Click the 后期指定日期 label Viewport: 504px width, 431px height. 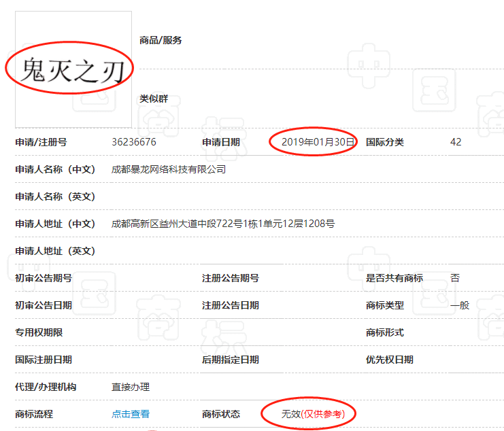(231, 360)
